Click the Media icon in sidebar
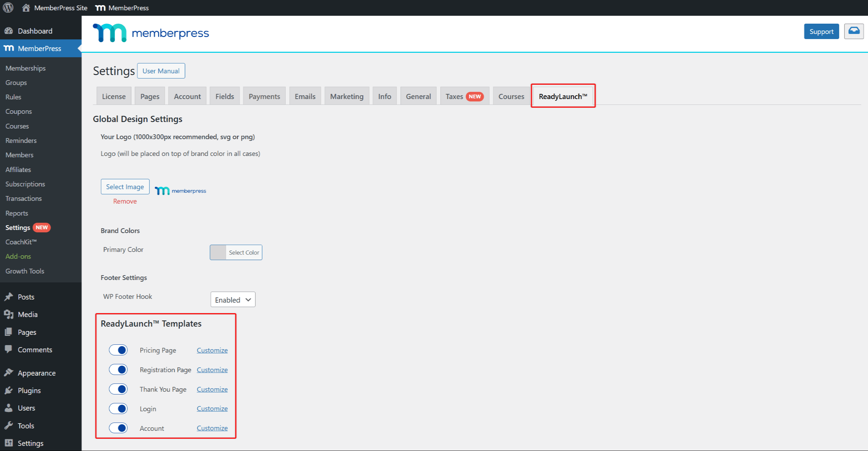The image size is (868, 451). 9,314
